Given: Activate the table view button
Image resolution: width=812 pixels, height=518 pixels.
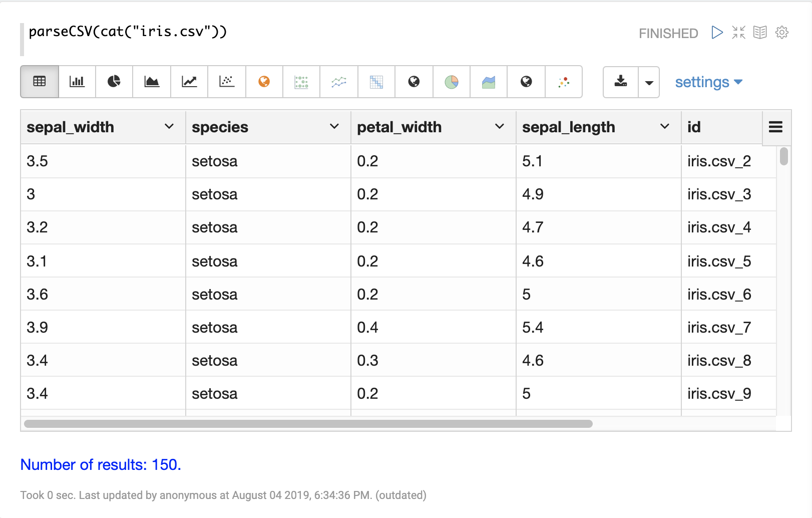Looking at the screenshot, I should [40, 82].
